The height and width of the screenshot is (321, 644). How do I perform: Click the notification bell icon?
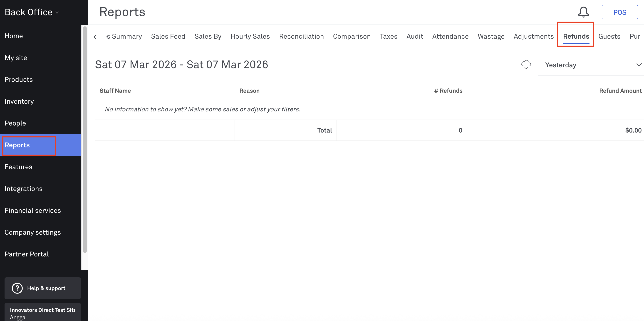coord(583,12)
